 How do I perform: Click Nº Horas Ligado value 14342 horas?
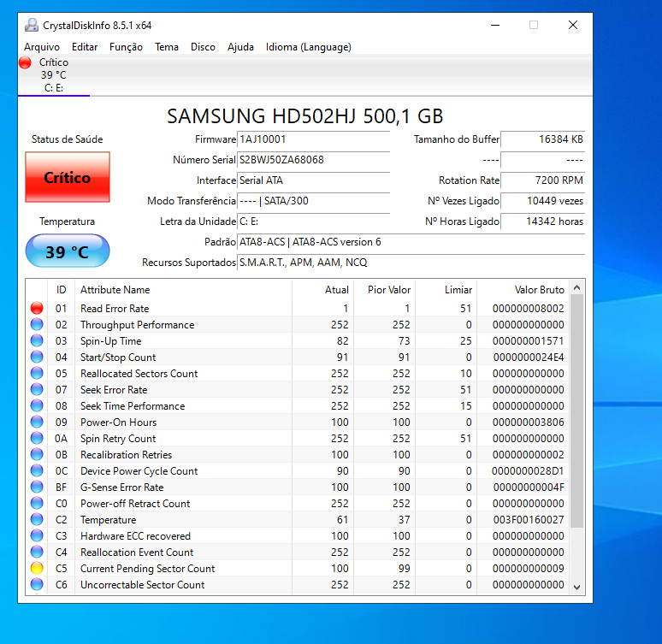542,222
